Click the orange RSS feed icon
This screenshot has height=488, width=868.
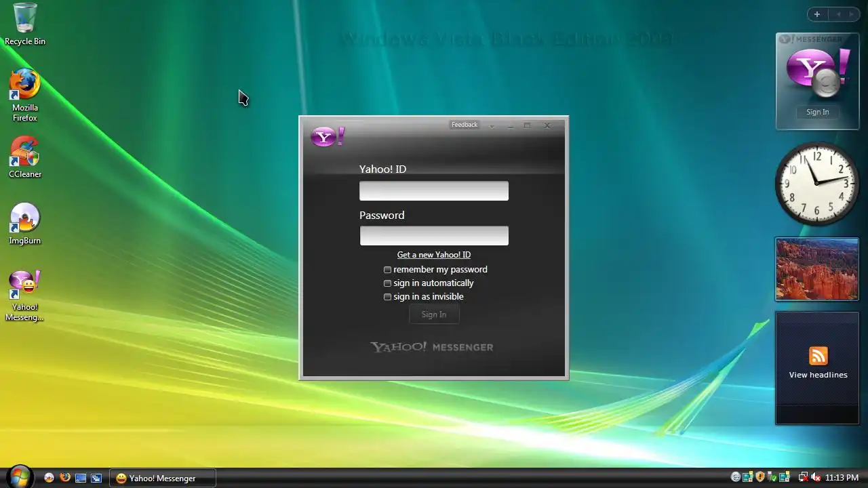click(818, 356)
